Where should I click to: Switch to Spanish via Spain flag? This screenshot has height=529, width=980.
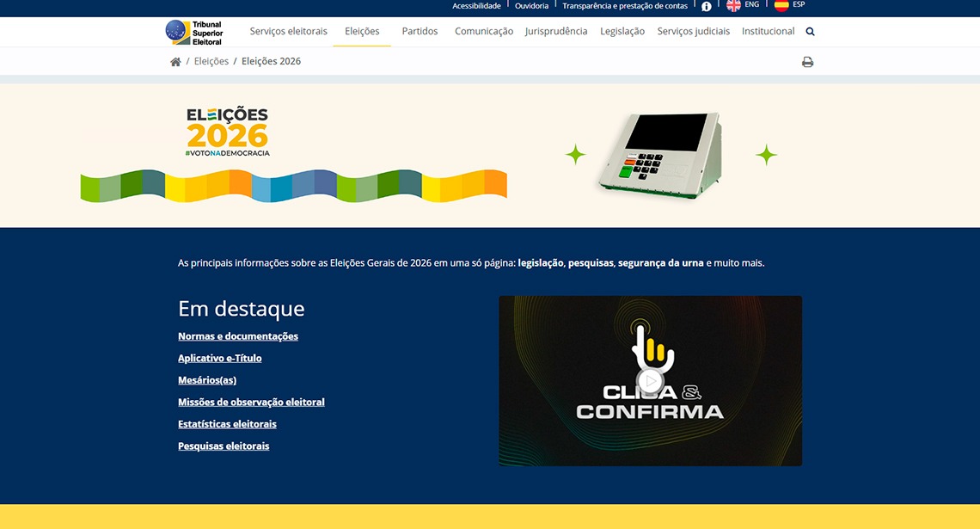tap(781, 5)
